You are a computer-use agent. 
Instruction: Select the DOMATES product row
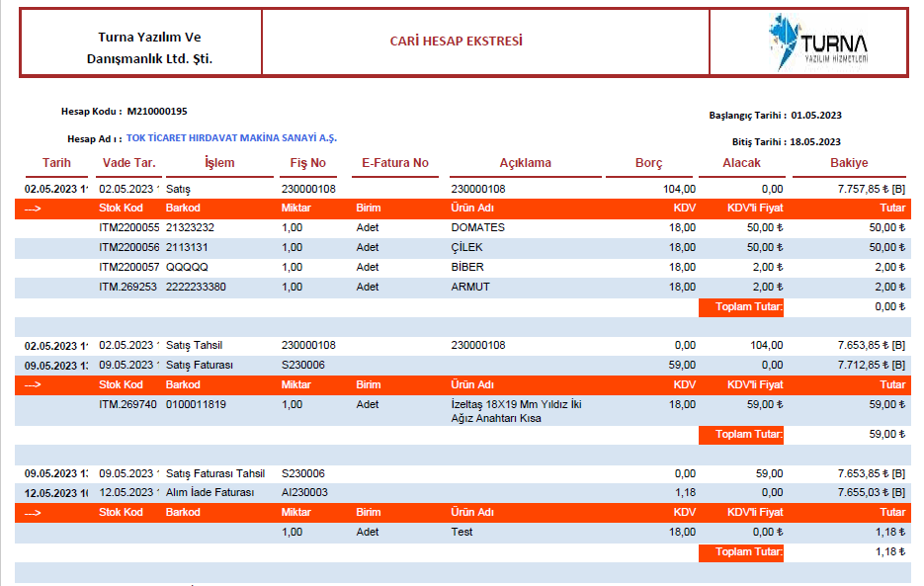[x=477, y=227]
